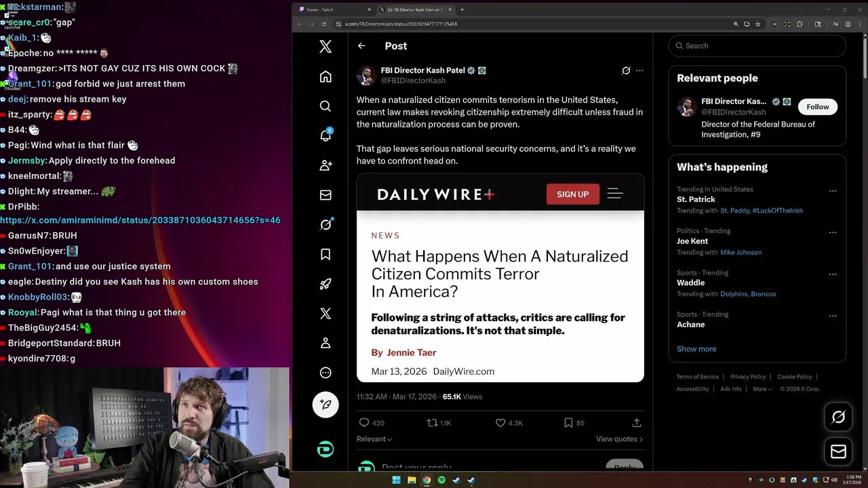The width and height of the screenshot is (868, 488).
Task: Click the address bar URL
Action: [x=401, y=24]
